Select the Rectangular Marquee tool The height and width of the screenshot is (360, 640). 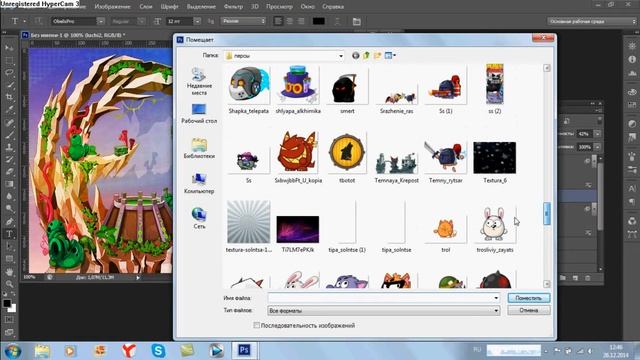coord(9,60)
